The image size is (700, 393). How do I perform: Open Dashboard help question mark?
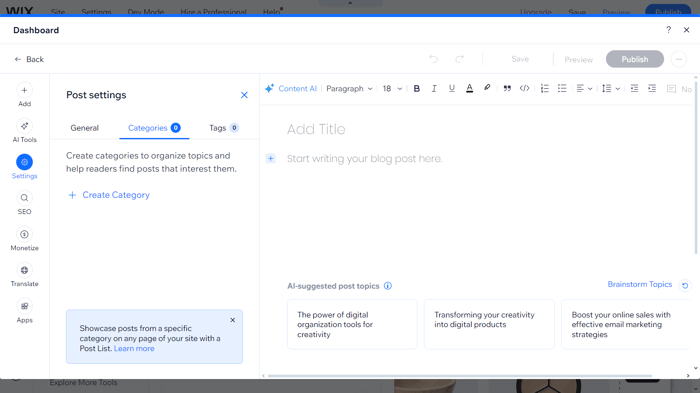pyautogui.click(x=668, y=30)
